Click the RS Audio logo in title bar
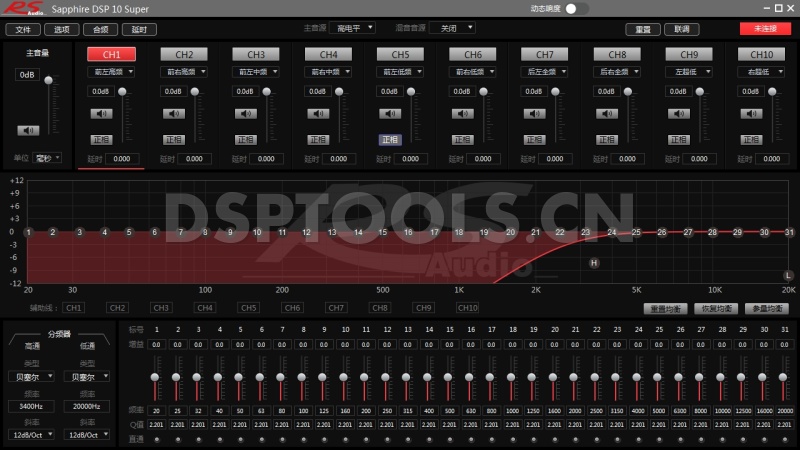The image size is (800, 450). 23,8
